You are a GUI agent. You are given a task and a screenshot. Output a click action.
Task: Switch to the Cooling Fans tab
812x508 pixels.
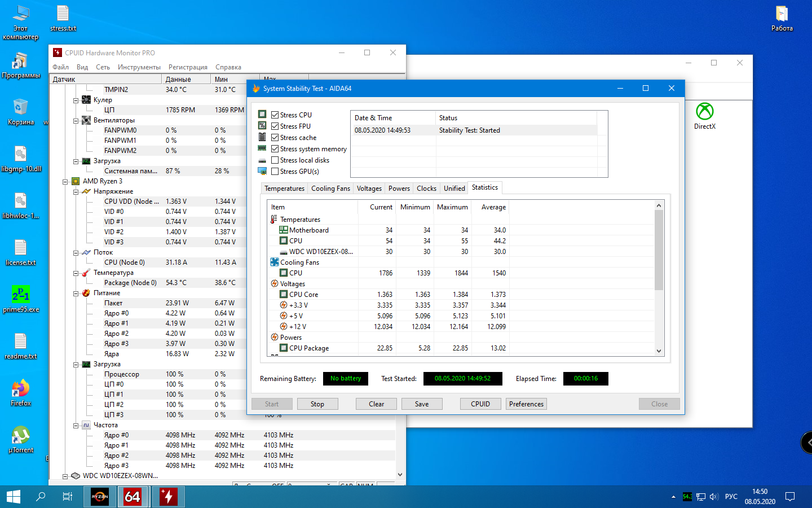point(330,189)
